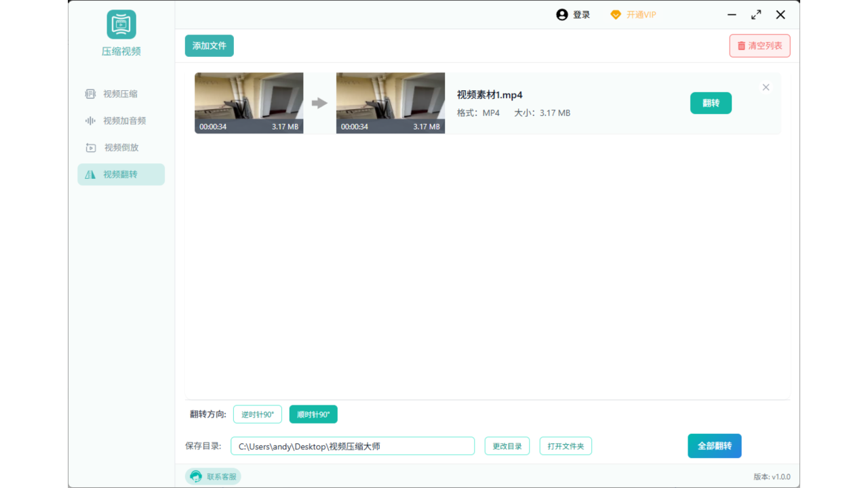
Task: Open the 联系客服 customer service icon
Action: click(x=196, y=476)
